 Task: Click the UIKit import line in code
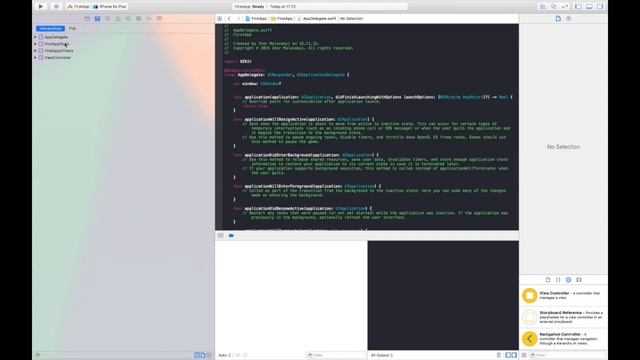(238, 62)
